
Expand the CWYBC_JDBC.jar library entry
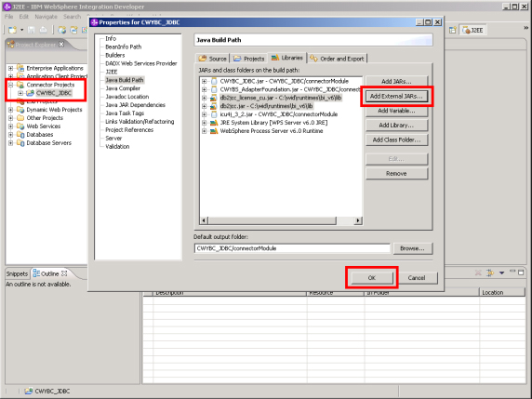pos(204,82)
